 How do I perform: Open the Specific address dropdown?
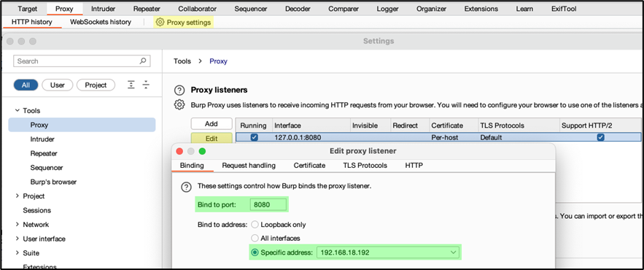click(x=388, y=252)
